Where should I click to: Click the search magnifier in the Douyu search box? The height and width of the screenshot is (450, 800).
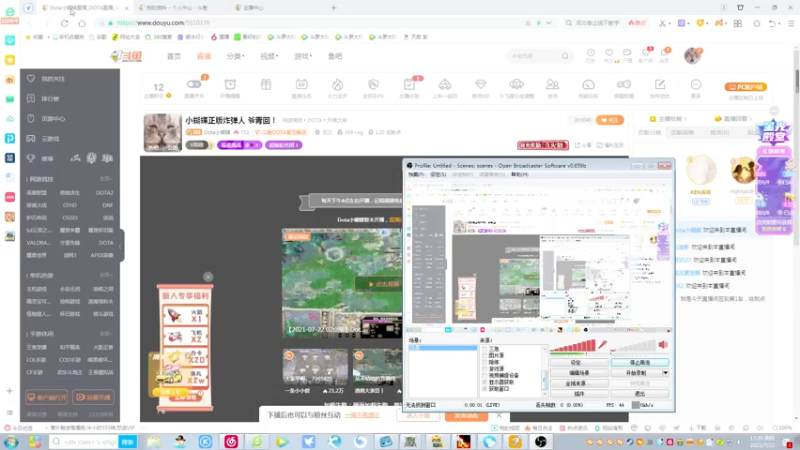point(565,56)
